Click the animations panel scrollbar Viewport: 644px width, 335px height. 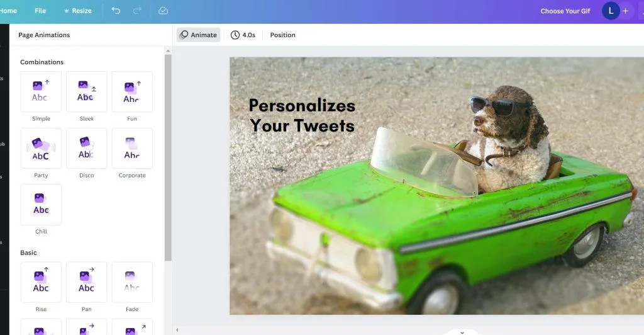[x=168, y=157]
